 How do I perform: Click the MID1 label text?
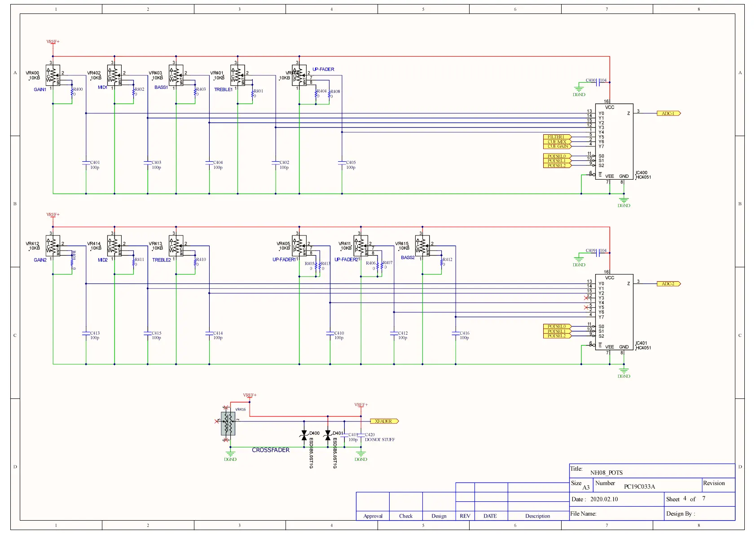click(x=102, y=87)
